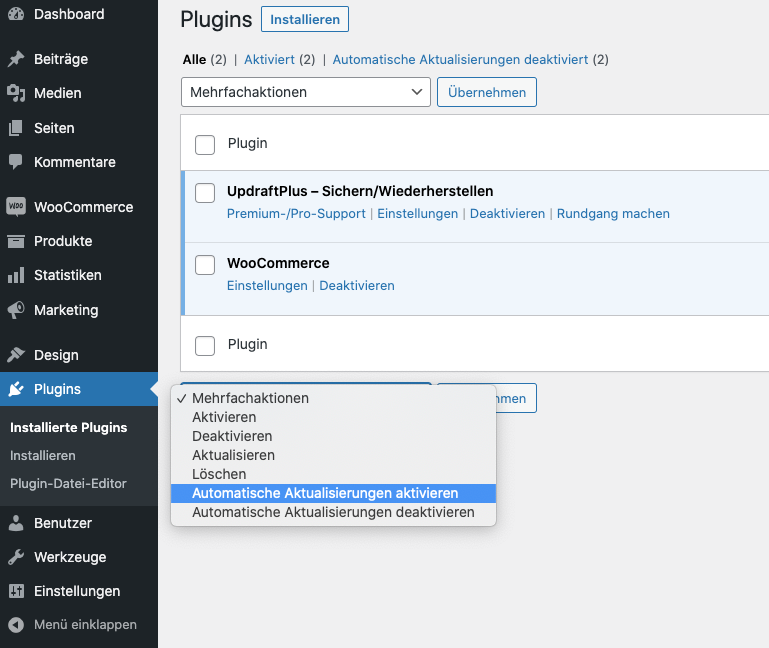
Task: Click Rundgang machen link
Action: [613, 213]
